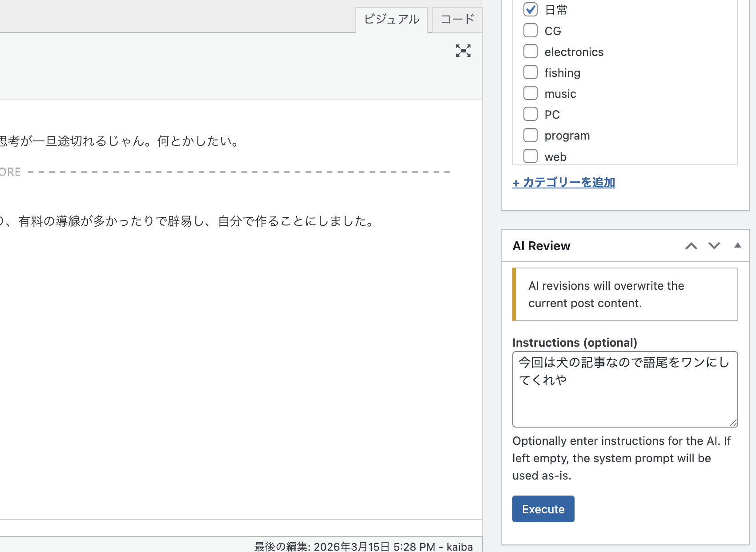Select the music category checkbox

click(531, 93)
